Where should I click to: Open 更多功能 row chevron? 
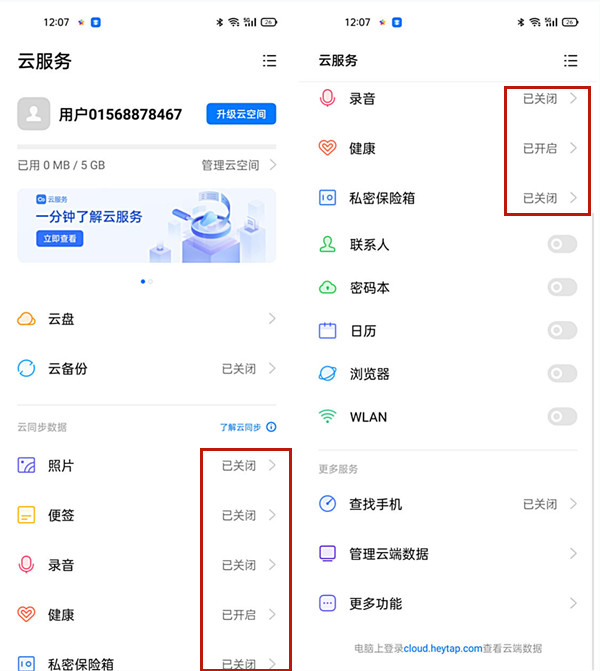pos(573,603)
